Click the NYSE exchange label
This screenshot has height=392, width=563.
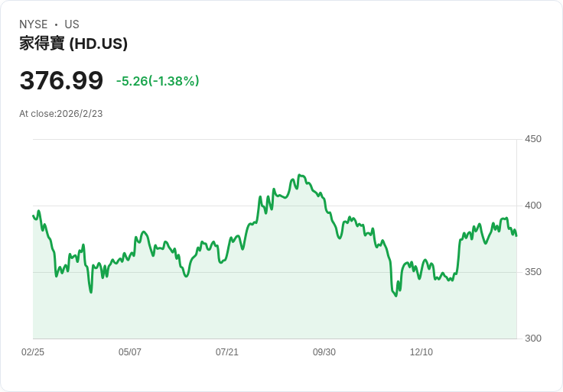tap(33, 24)
